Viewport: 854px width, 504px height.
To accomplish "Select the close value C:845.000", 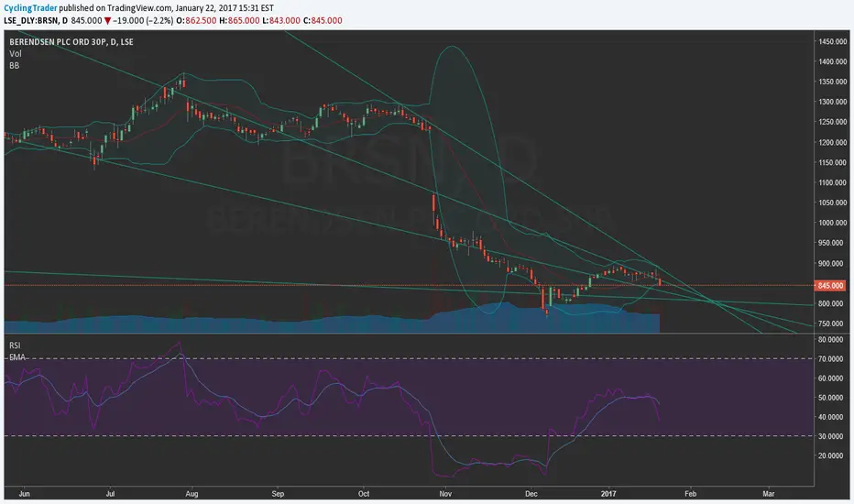I will click(x=323, y=21).
